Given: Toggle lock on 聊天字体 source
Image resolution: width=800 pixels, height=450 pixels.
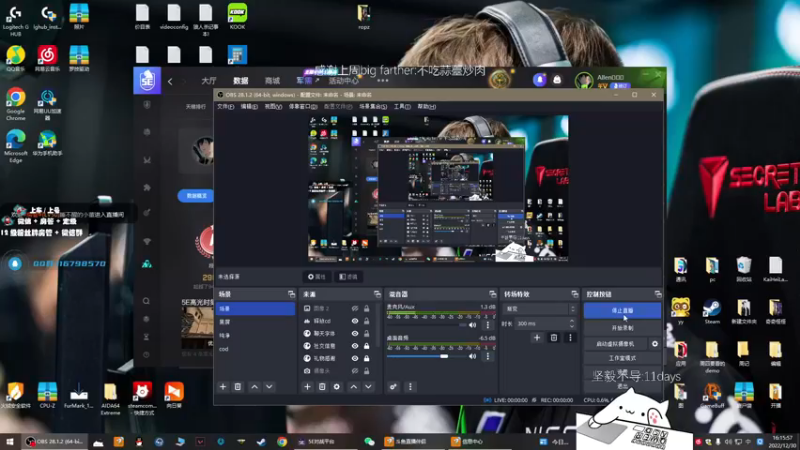Looking at the screenshot, I should [x=366, y=334].
